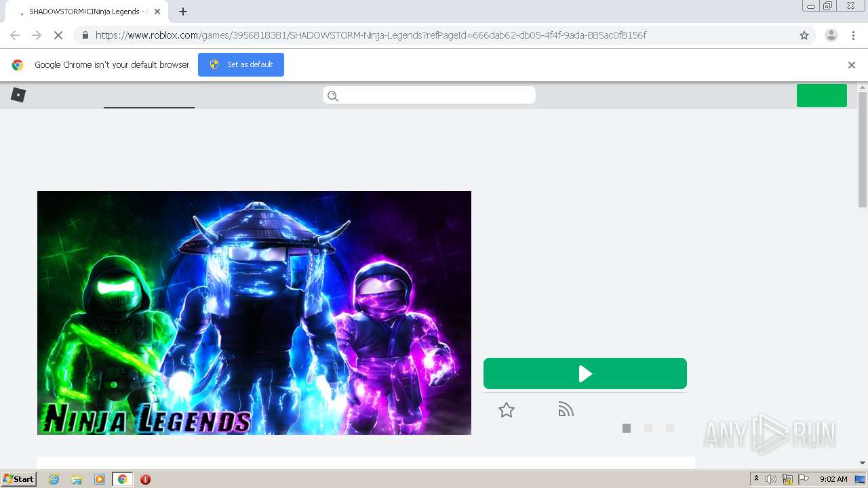View site security lock information

coord(85,35)
